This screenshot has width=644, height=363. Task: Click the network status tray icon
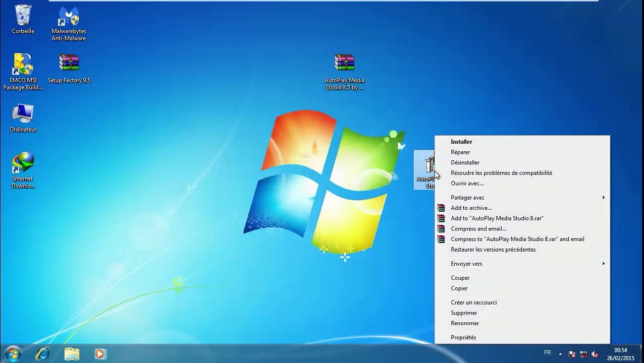(583, 354)
